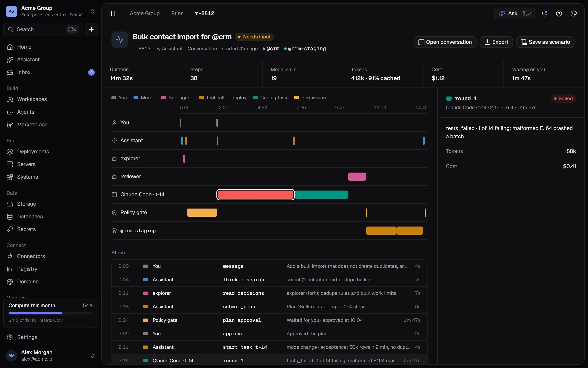The height and width of the screenshot is (368, 588).
Task: Follow the Runs breadcrumb link
Action: (177, 13)
